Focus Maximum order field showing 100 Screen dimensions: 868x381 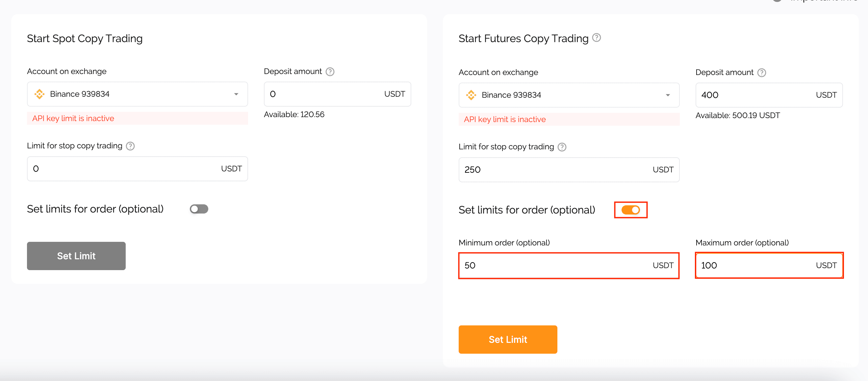(769, 266)
